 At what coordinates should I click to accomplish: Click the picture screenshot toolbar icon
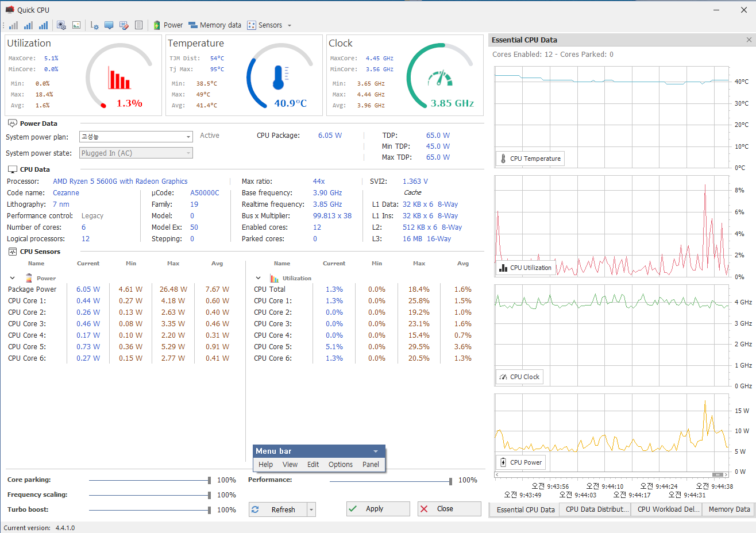point(76,25)
